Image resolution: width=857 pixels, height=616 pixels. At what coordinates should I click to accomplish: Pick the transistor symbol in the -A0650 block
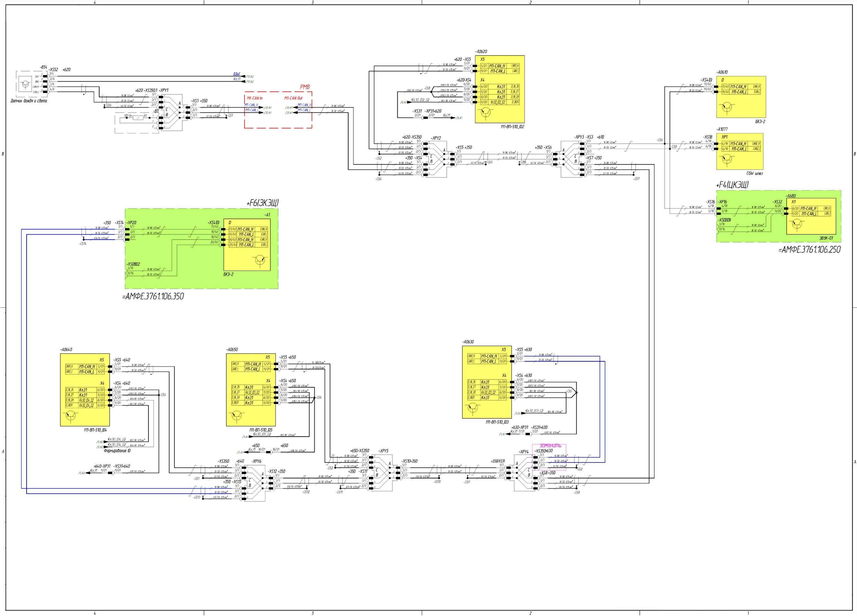coord(237,415)
